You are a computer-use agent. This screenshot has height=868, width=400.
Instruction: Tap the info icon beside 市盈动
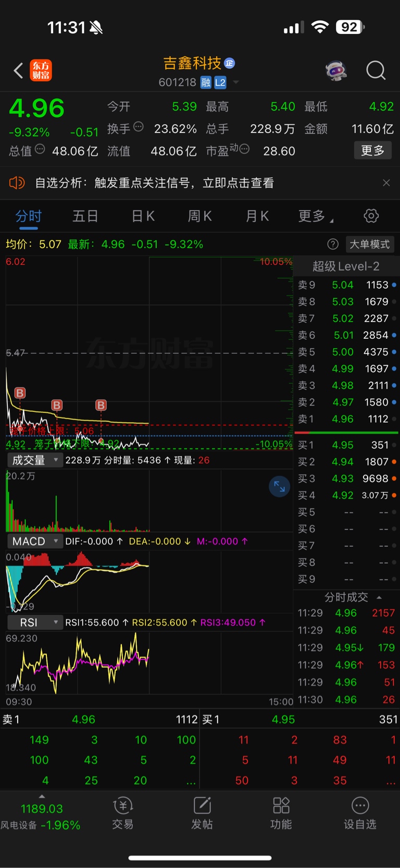pyautogui.click(x=244, y=149)
